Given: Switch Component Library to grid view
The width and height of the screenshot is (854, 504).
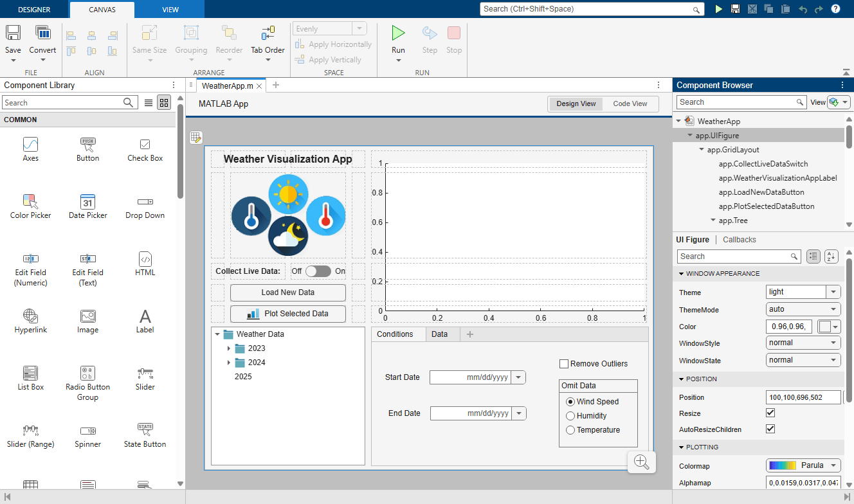Looking at the screenshot, I should pyautogui.click(x=164, y=103).
